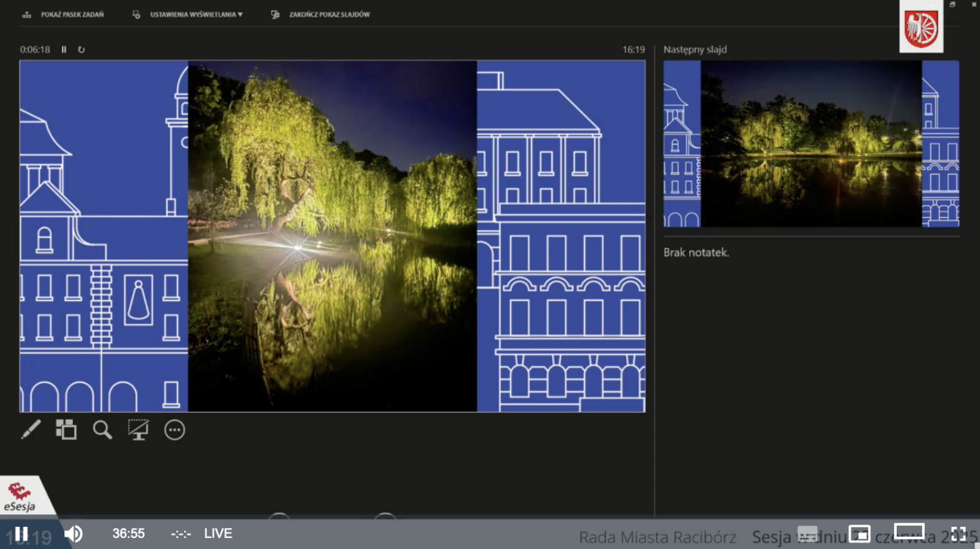Viewport: 980px width, 549px height.
Task: Restart the presentation timer
Action: point(81,50)
